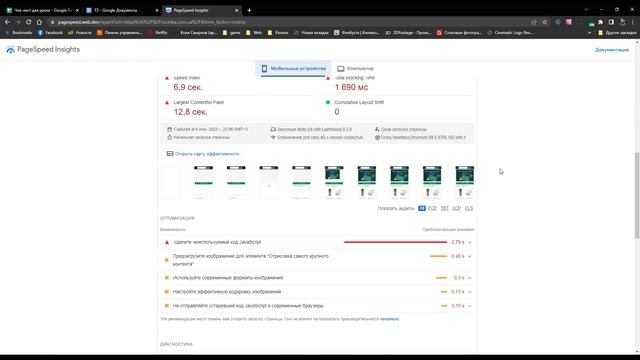Click the network throttling icon in environment info
640x360 pixels.
pos(273,138)
